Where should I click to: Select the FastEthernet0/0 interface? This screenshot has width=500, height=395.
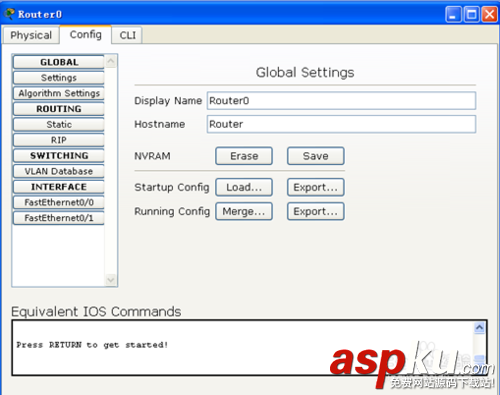click(x=59, y=202)
